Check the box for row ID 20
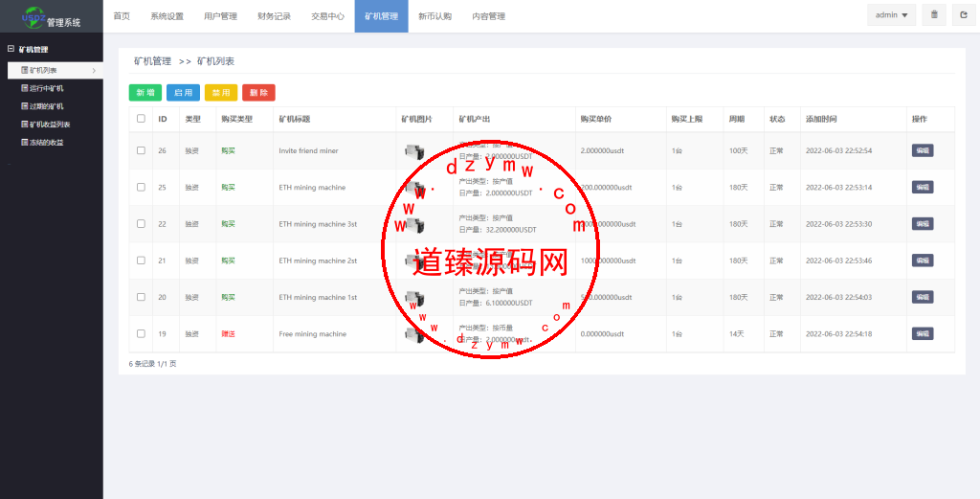 tap(141, 296)
